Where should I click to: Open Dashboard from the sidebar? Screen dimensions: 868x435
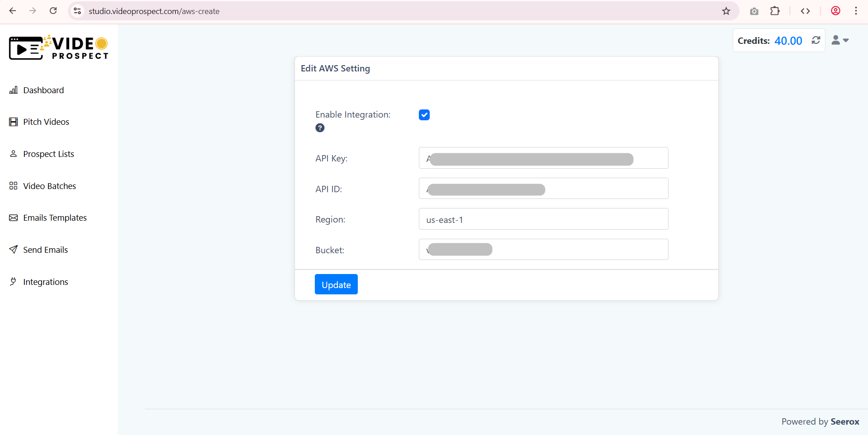coord(43,90)
